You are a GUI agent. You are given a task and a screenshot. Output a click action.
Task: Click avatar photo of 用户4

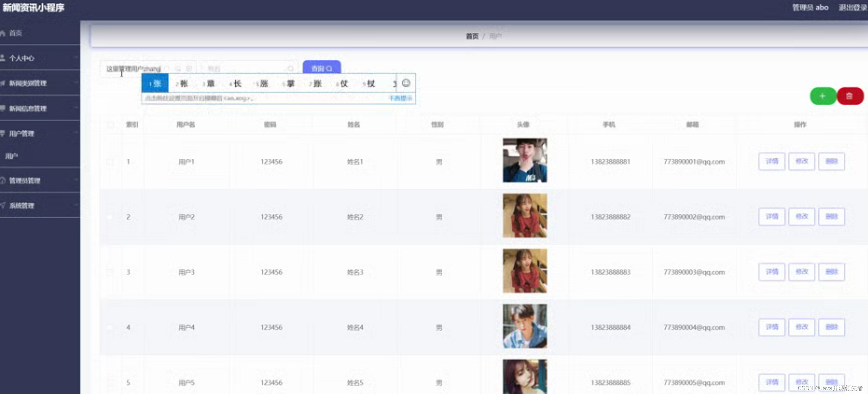point(525,326)
